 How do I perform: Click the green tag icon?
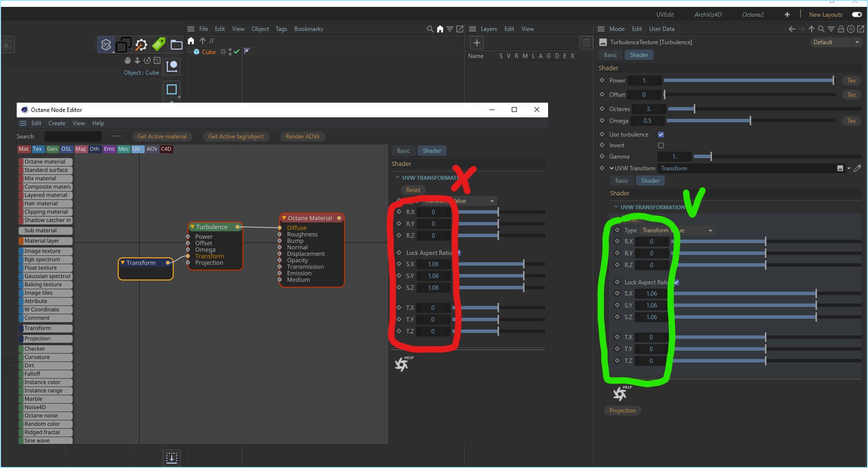(158, 45)
